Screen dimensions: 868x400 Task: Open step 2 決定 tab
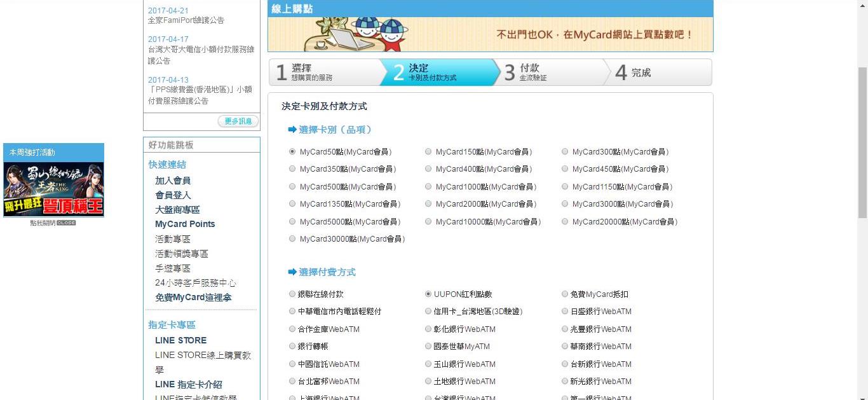pyautogui.click(x=440, y=72)
